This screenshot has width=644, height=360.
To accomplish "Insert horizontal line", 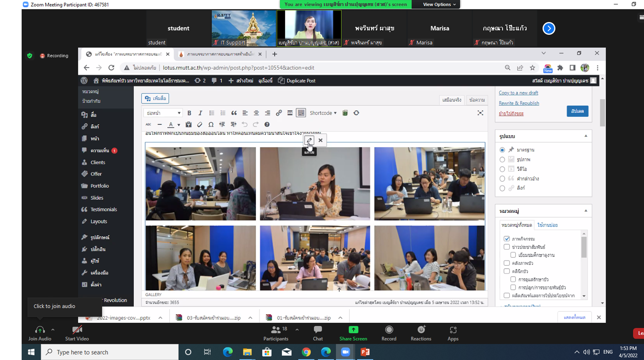I will [x=160, y=125].
